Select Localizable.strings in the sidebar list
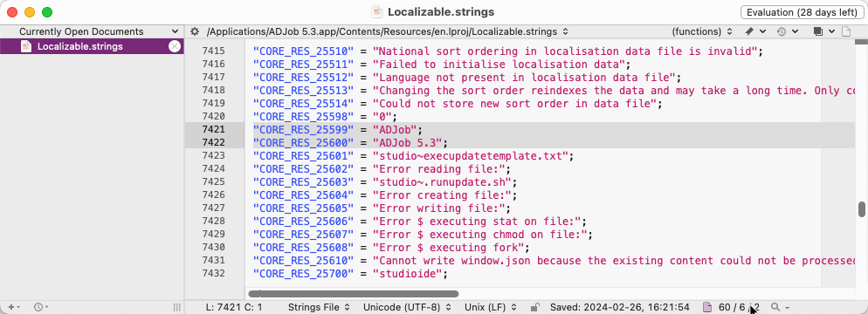The width and height of the screenshot is (868, 314). [92, 46]
